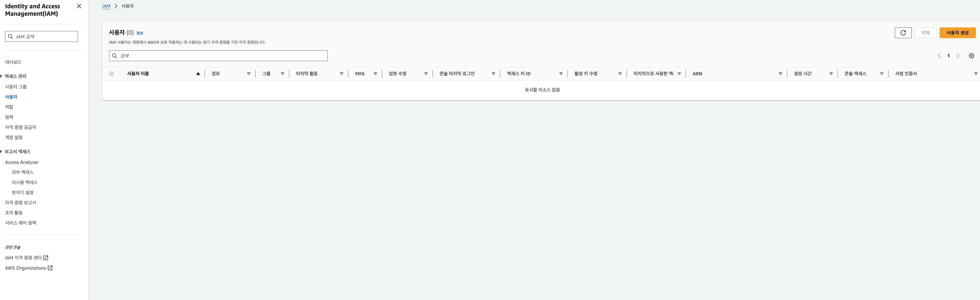
Task: Select 사용자 in the sidebar
Action: (11, 97)
